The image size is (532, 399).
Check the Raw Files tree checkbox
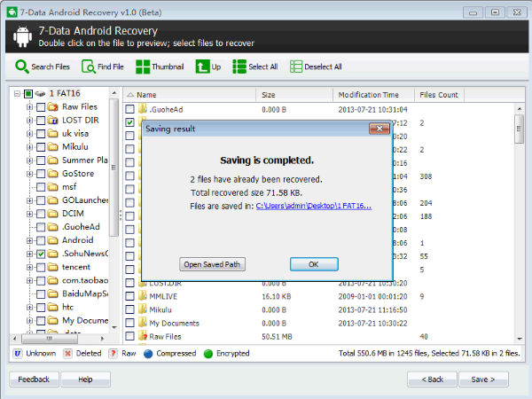point(41,107)
